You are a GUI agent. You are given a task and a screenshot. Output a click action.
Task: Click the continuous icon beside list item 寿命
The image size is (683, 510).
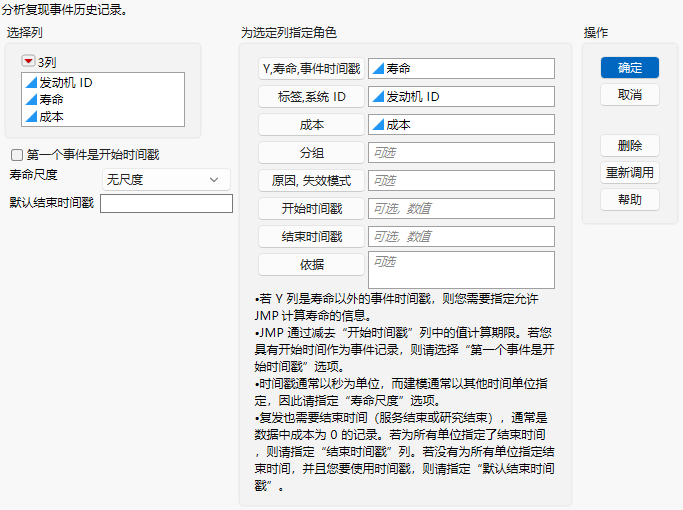coord(31,99)
